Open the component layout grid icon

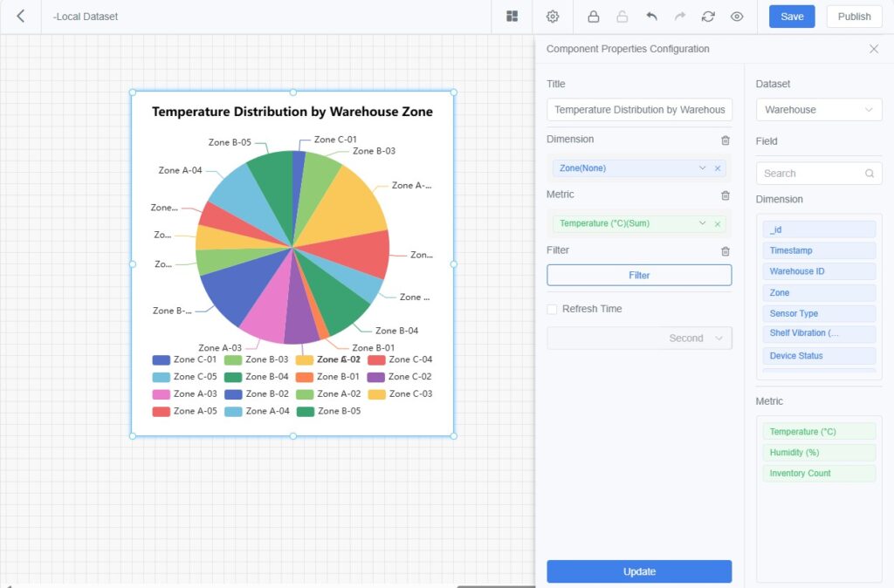coord(512,17)
